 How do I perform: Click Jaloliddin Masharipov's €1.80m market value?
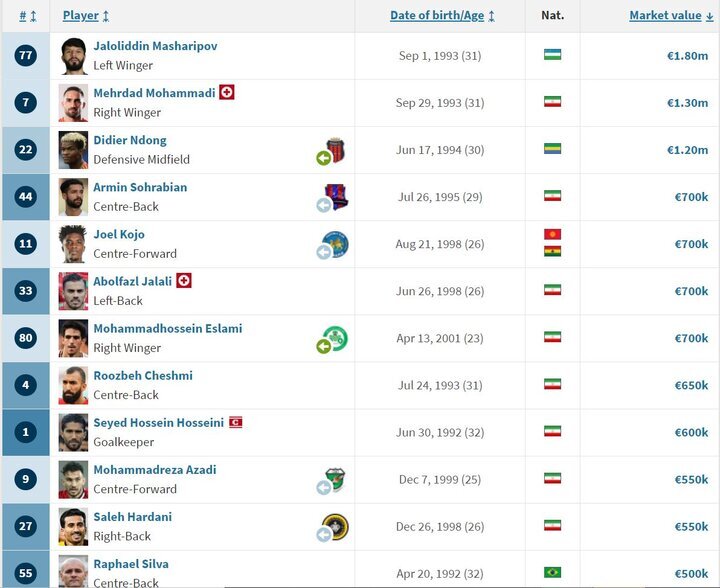click(x=687, y=56)
